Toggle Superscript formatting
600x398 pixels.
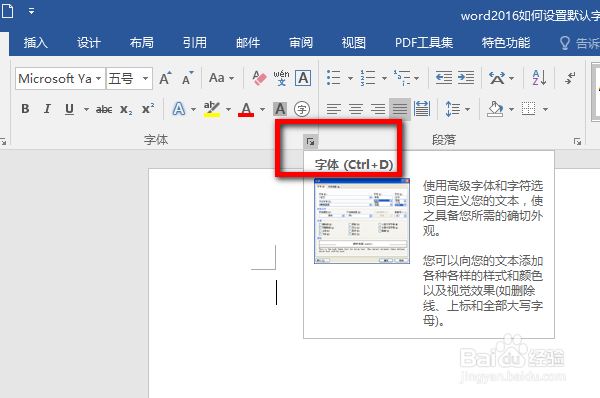point(148,109)
